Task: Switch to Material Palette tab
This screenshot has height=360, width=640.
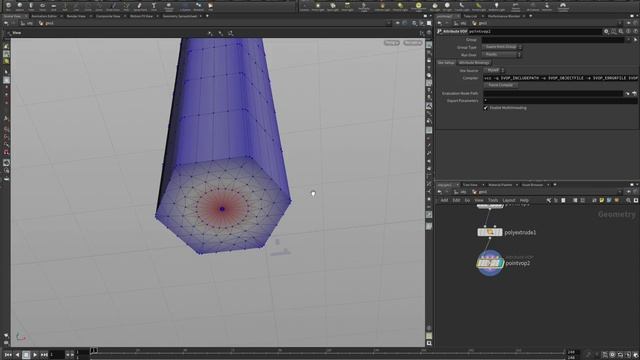Action: (x=500, y=185)
